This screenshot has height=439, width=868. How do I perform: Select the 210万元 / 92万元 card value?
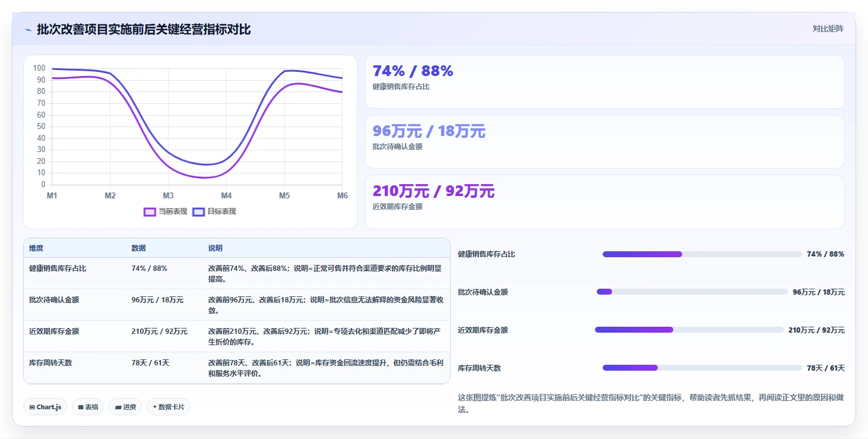tap(433, 191)
